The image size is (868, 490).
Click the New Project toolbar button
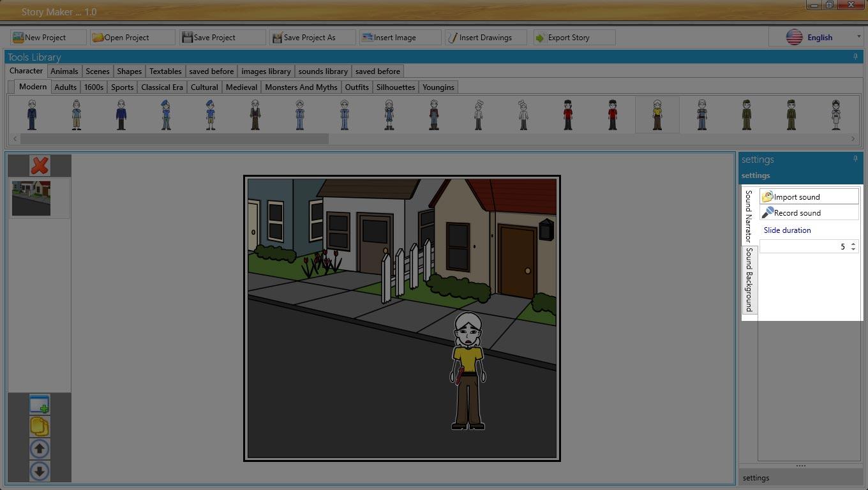pyautogui.click(x=49, y=38)
